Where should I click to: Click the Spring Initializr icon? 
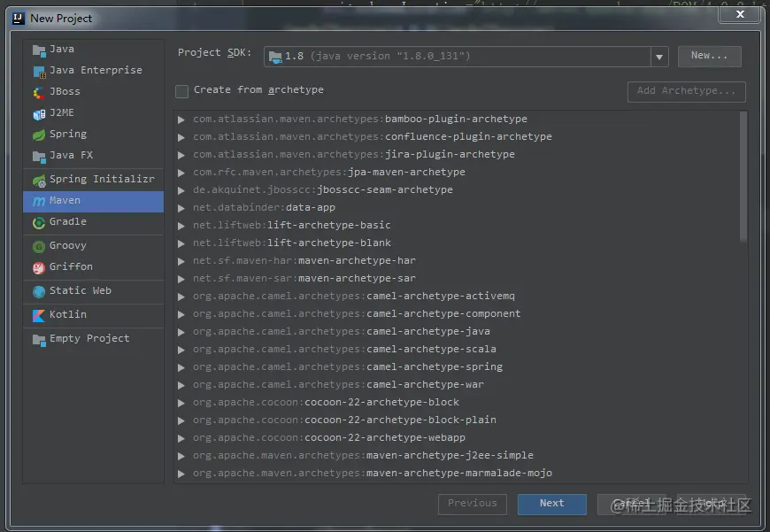tap(39, 181)
